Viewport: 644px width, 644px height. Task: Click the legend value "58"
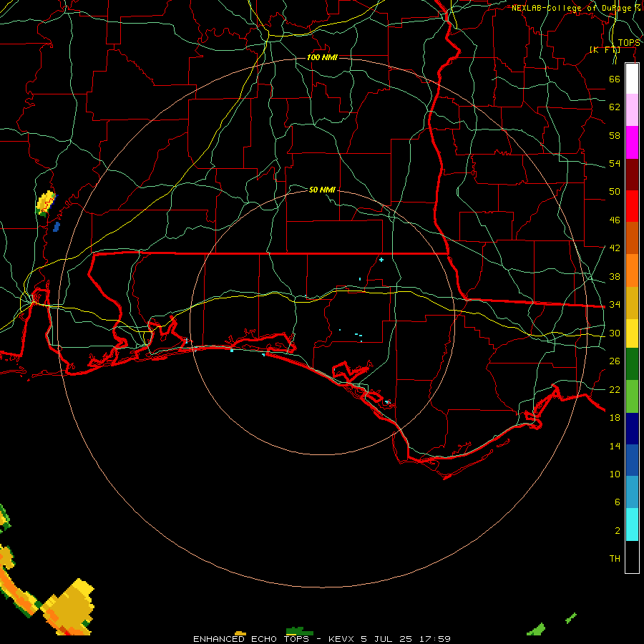[615, 135]
